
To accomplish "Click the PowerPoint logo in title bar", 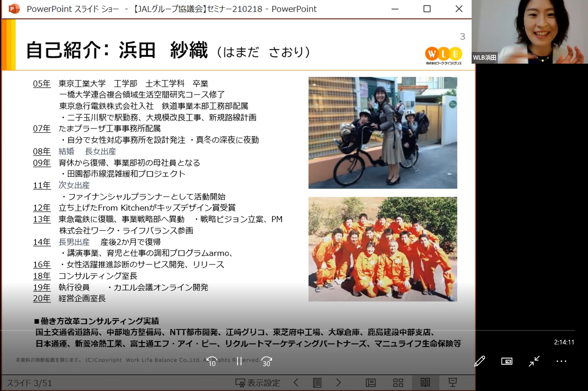I will [x=14, y=9].
